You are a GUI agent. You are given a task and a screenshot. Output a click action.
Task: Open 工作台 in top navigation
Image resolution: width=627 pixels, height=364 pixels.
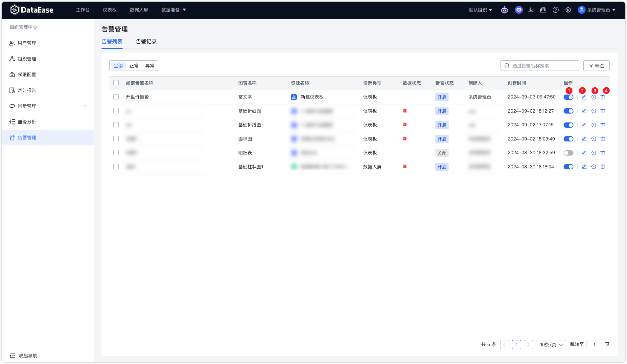click(83, 10)
